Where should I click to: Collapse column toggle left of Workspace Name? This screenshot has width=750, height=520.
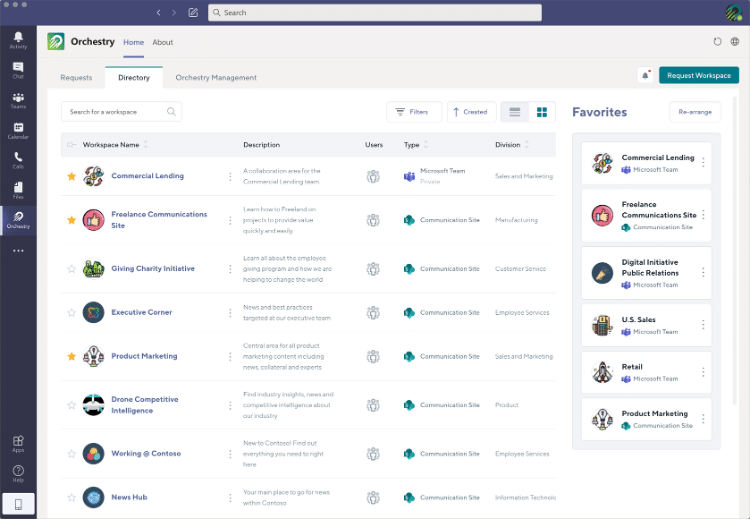[x=72, y=144]
